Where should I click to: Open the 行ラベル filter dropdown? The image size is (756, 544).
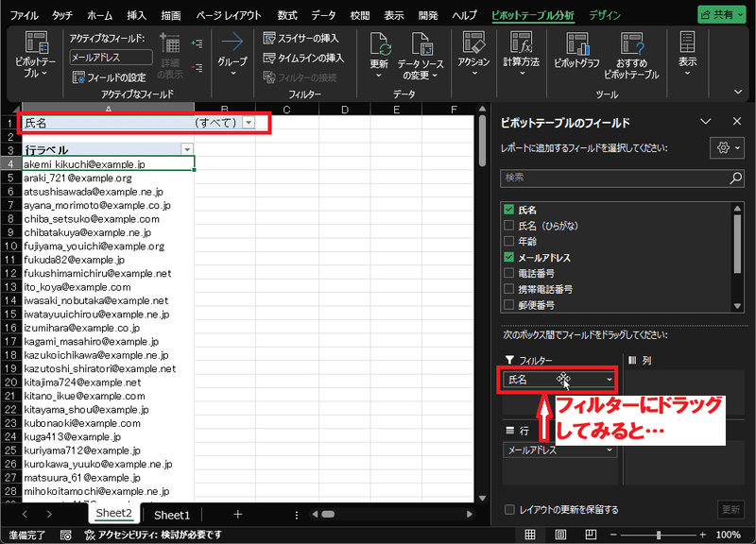click(187, 149)
